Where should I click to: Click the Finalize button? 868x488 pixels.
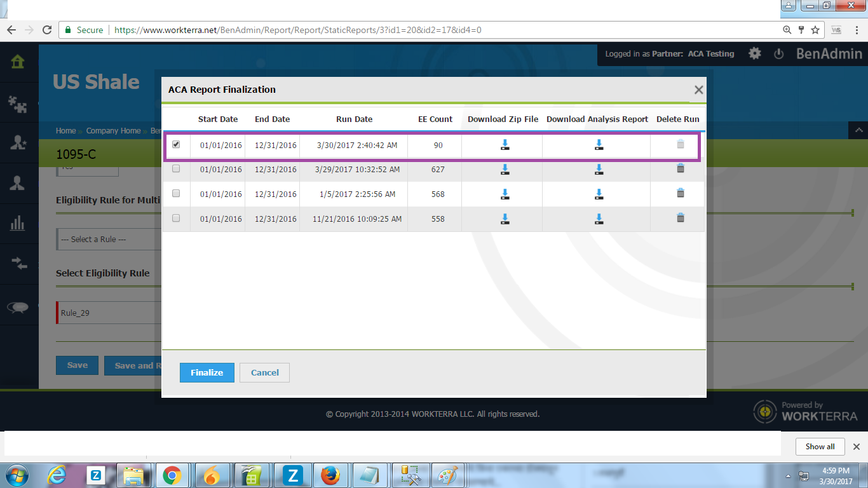pyautogui.click(x=207, y=373)
